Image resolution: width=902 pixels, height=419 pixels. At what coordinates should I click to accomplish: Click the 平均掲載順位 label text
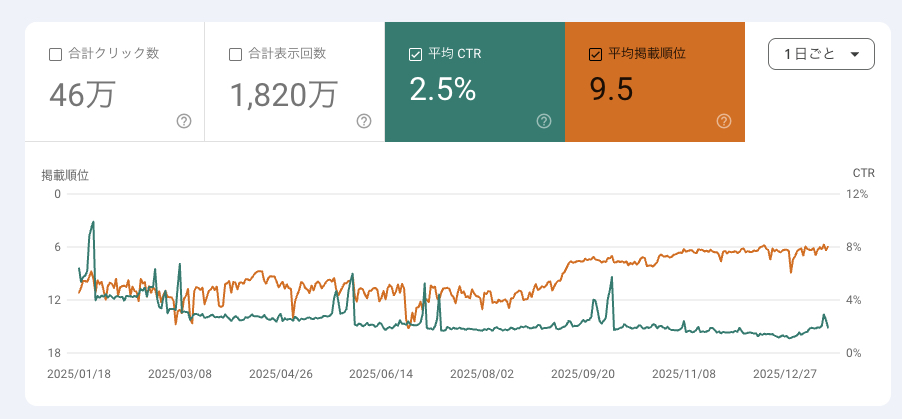pos(647,54)
